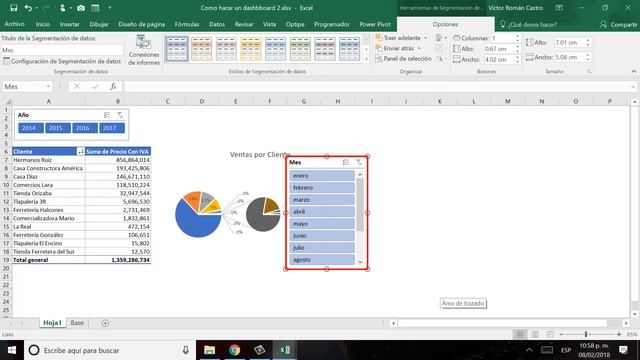Switch to the Insertar ribbon tab
The height and width of the screenshot is (360, 640).
click(x=69, y=24)
